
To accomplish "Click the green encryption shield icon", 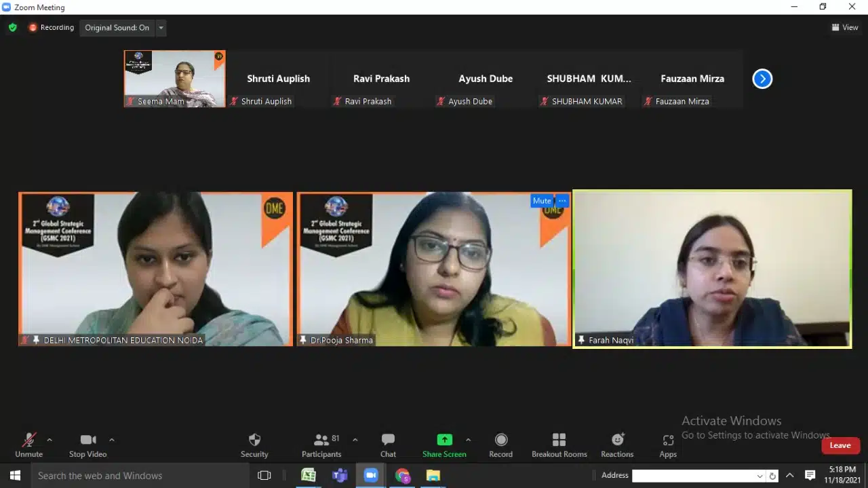I will (12, 28).
